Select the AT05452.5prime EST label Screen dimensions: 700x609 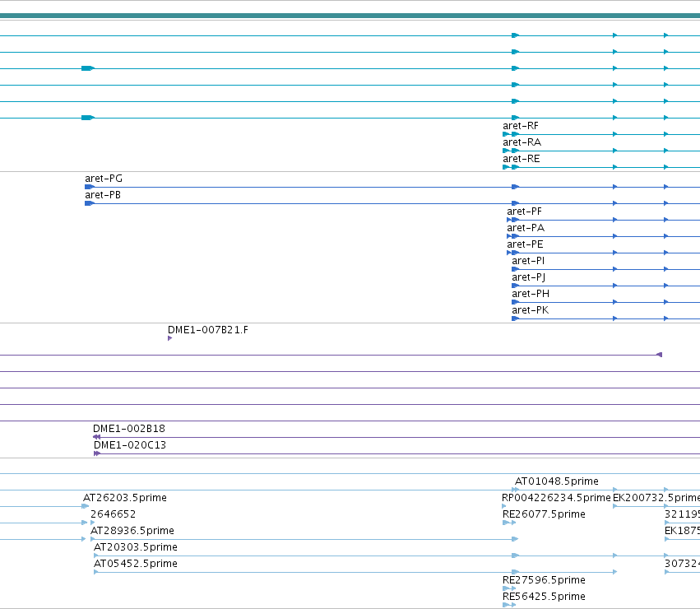tap(136, 564)
